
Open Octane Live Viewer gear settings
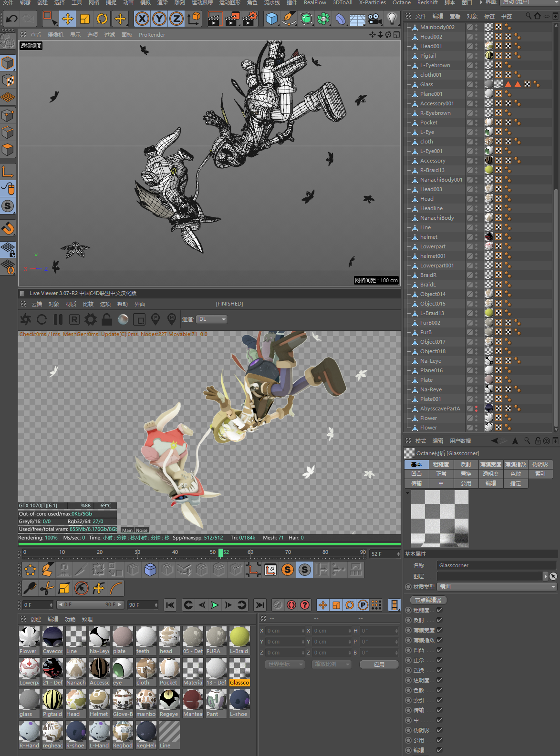(x=90, y=319)
